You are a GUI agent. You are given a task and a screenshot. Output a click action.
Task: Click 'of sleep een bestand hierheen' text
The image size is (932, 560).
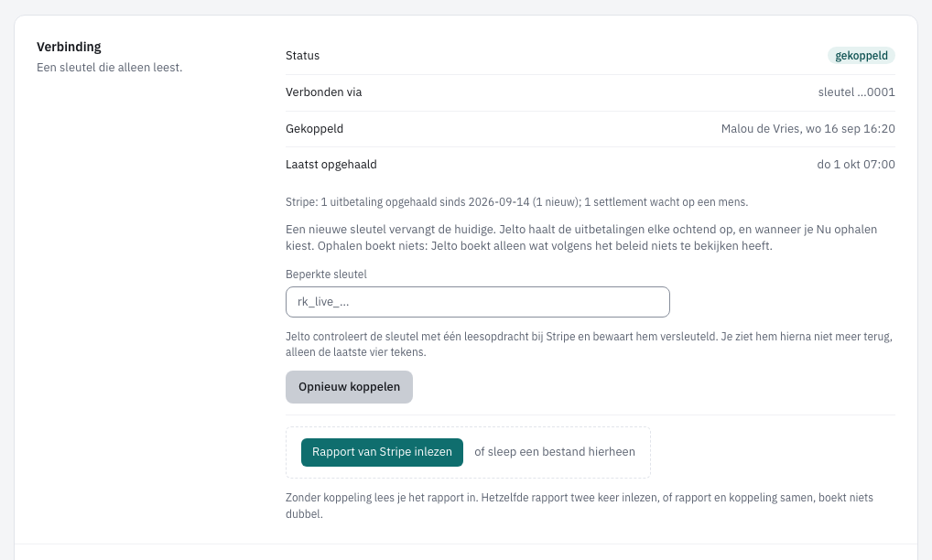[555, 452]
